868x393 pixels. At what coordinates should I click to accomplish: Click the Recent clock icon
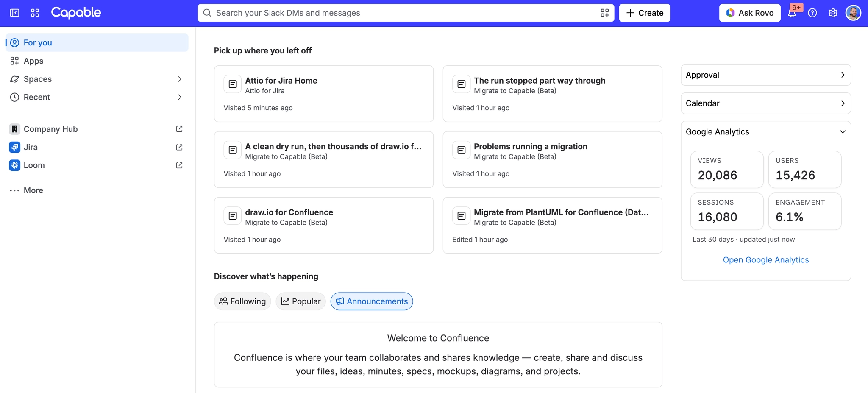(14, 97)
